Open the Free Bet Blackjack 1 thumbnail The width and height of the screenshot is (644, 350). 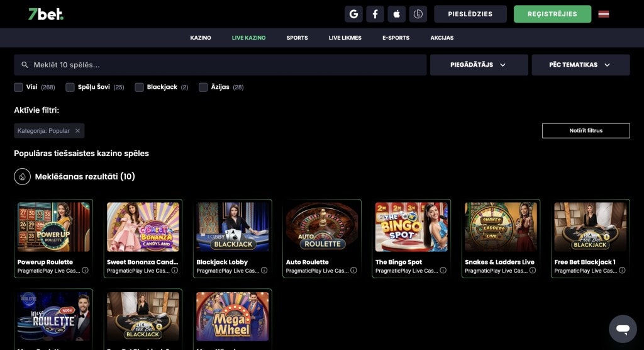coord(590,227)
